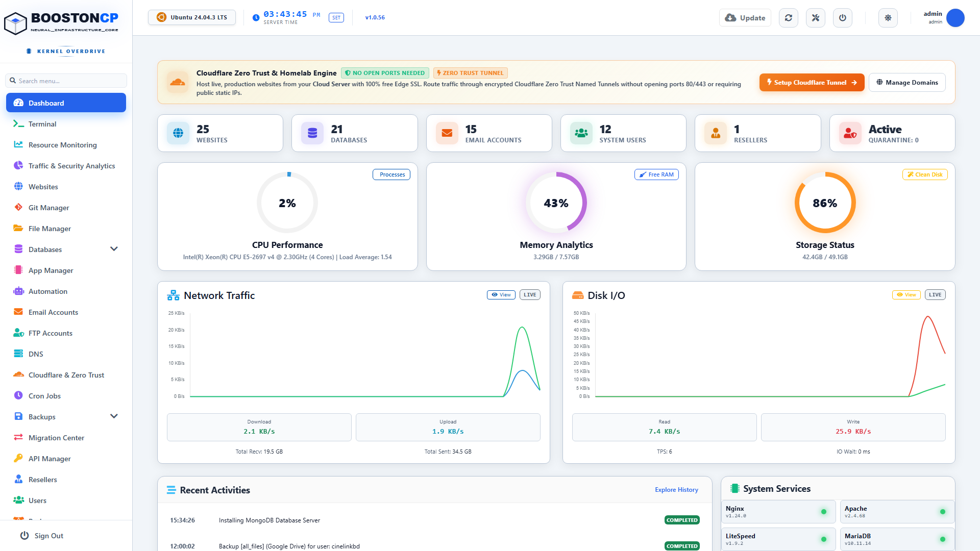Click the Resellers person stat icon
980x551 pixels.
point(716,133)
